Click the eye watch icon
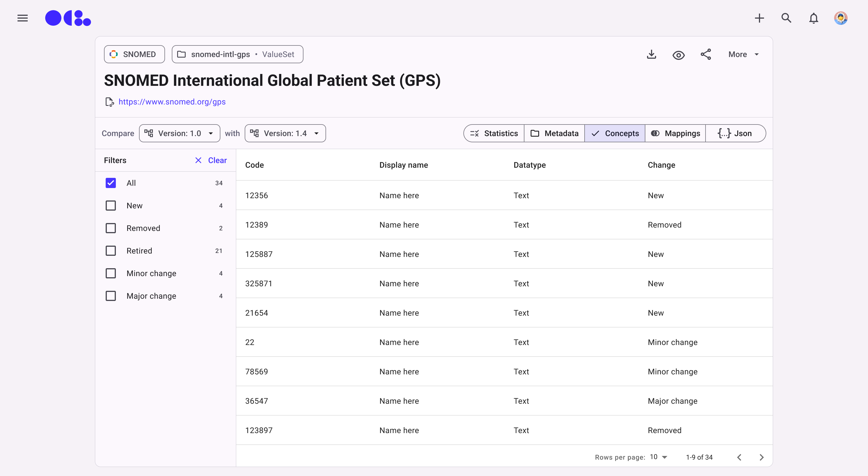The height and width of the screenshot is (476, 868). (x=678, y=55)
